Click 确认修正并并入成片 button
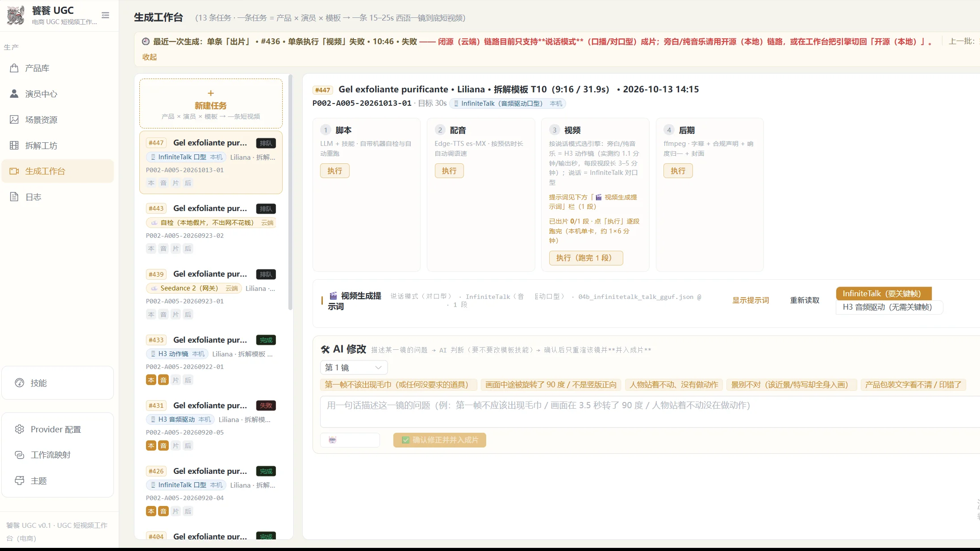This screenshot has height=551, width=980. point(440,440)
